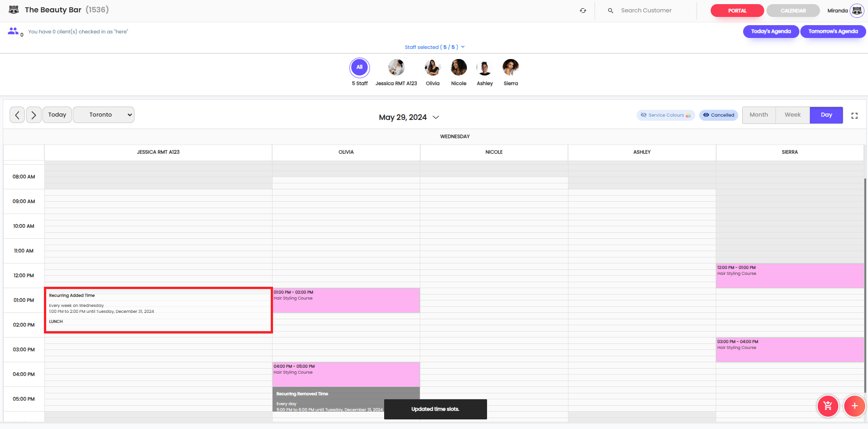Click the checked-in clients people icon
Screen dimensions: 868x429
coord(13,31)
